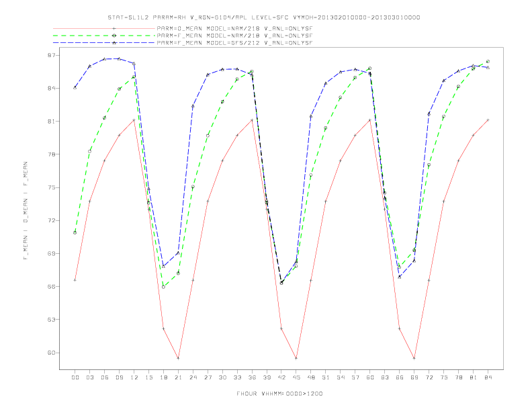Click x-axis forecast hour label 66
532x411 pixels.
point(400,377)
